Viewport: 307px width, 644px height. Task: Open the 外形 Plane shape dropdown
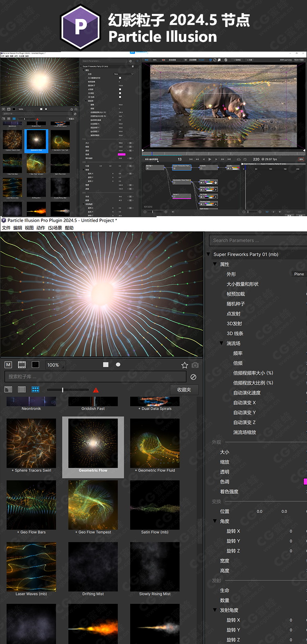coord(299,274)
